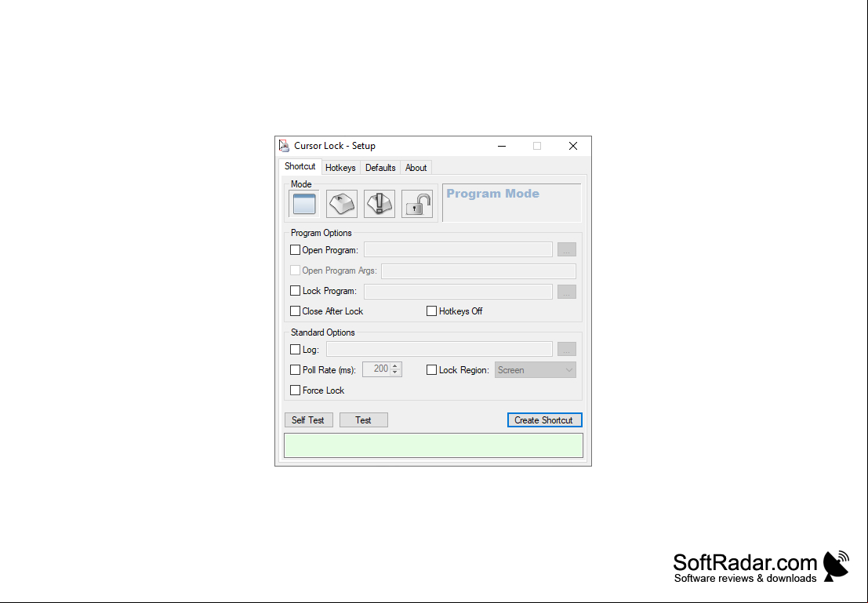Click the Lock Program path field

pyautogui.click(x=458, y=291)
